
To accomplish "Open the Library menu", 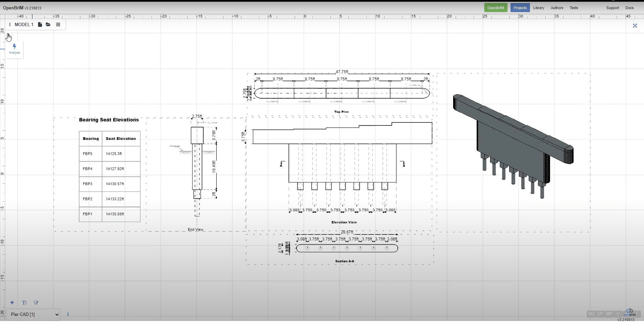I will (539, 8).
